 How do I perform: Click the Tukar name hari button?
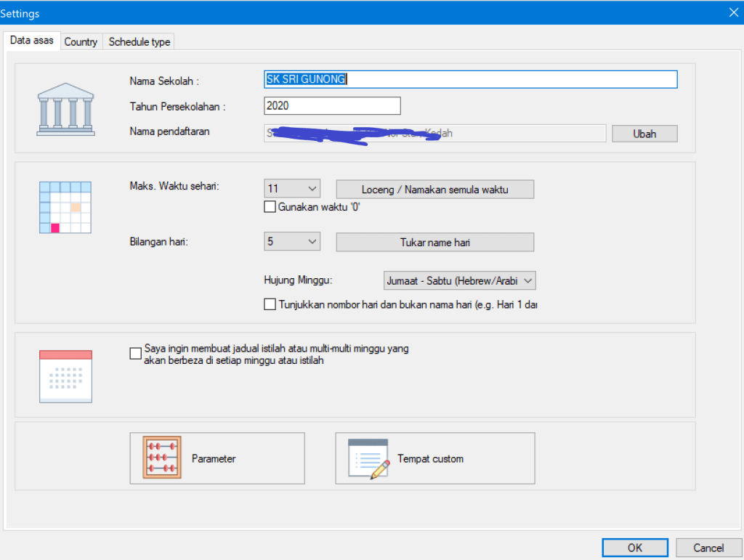point(434,242)
